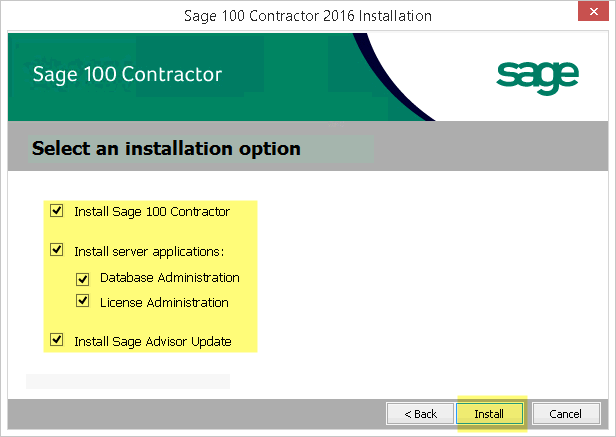Image resolution: width=616 pixels, height=437 pixels.
Task: Uncheck Database Administration checkbox
Action: [x=82, y=279]
